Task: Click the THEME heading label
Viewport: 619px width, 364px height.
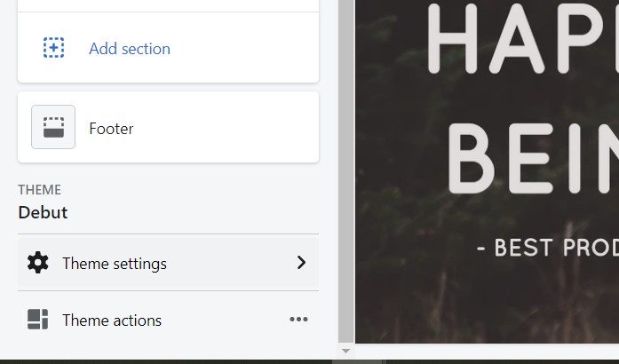Action: (39, 190)
